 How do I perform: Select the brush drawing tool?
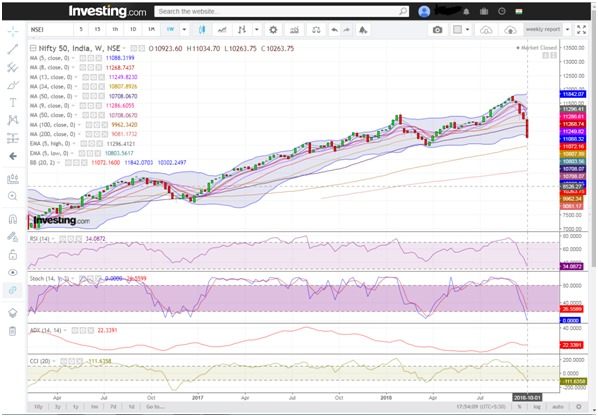(x=13, y=85)
